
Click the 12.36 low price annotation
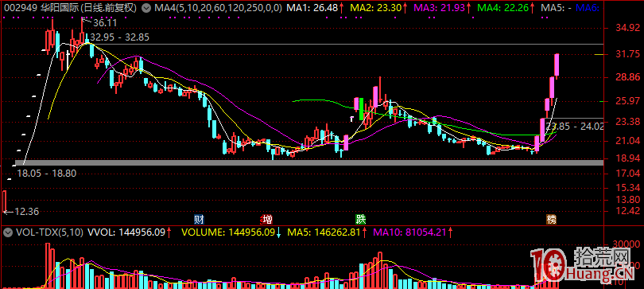27,212
